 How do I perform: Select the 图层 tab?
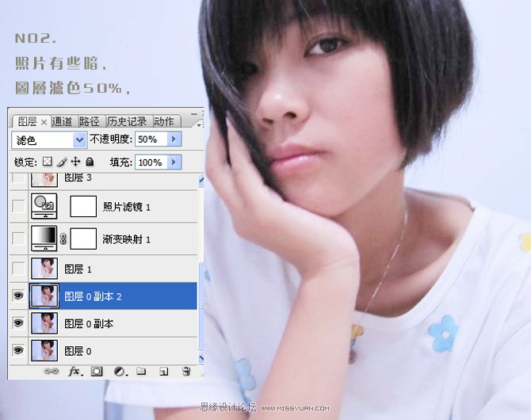[x=28, y=121]
